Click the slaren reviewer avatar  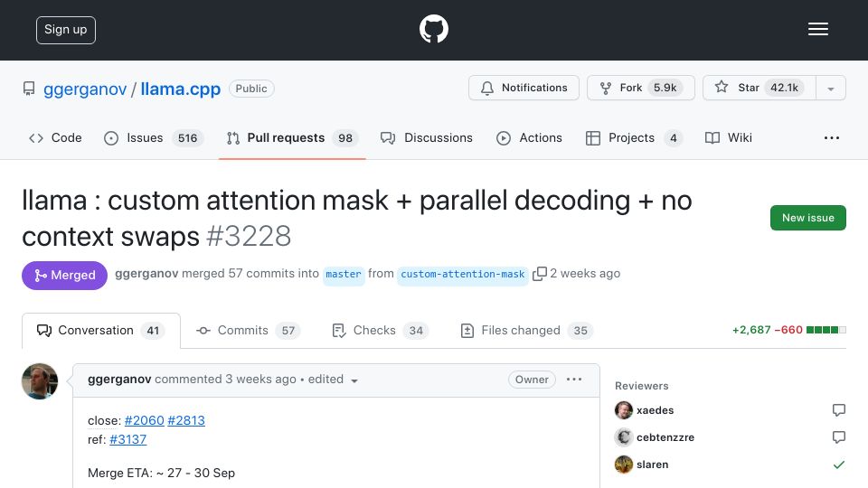(x=623, y=465)
